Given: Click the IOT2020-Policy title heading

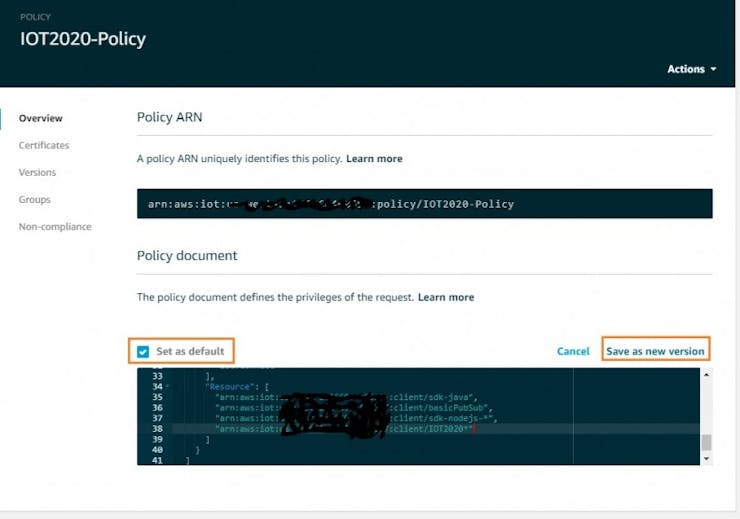Looking at the screenshot, I should coord(83,39).
